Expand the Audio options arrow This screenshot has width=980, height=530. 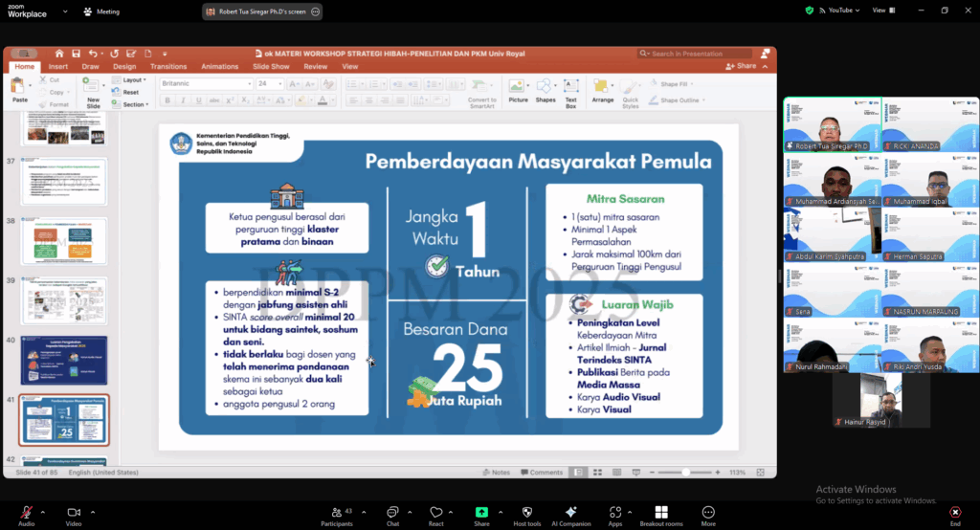[46, 510]
